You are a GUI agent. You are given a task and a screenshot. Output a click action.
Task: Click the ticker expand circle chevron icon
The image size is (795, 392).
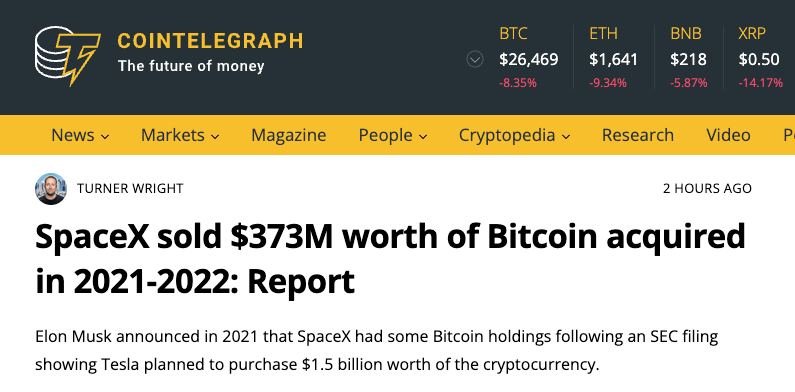tap(475, 60)
